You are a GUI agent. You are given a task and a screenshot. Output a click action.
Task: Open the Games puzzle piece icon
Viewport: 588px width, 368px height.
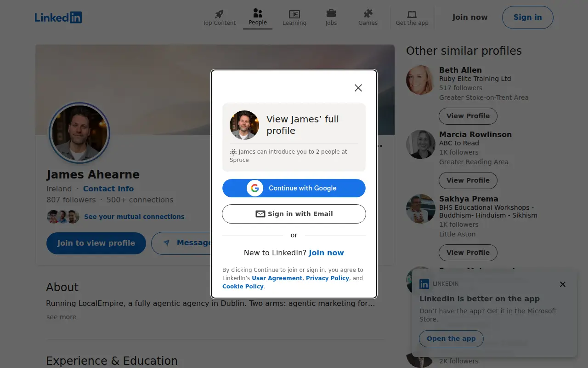pos(368,14)
